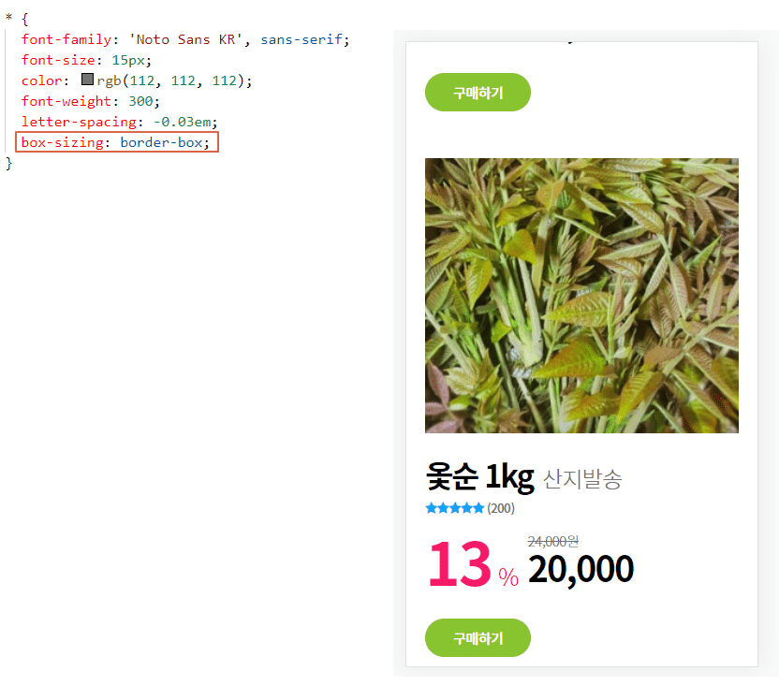The width and height of the screenshot is (779, 700).
Task: Click the rgb color swatch square
Action: 87,79
